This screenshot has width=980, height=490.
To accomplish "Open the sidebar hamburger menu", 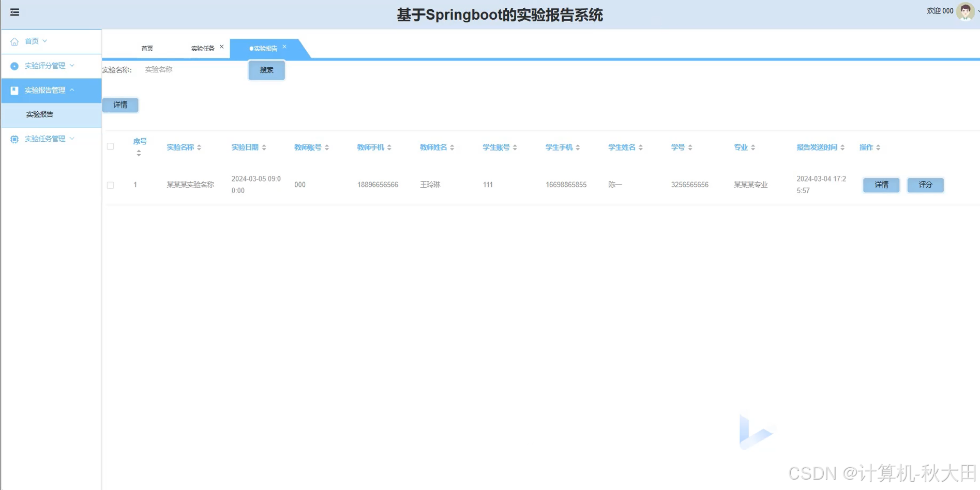I will 14,11.
